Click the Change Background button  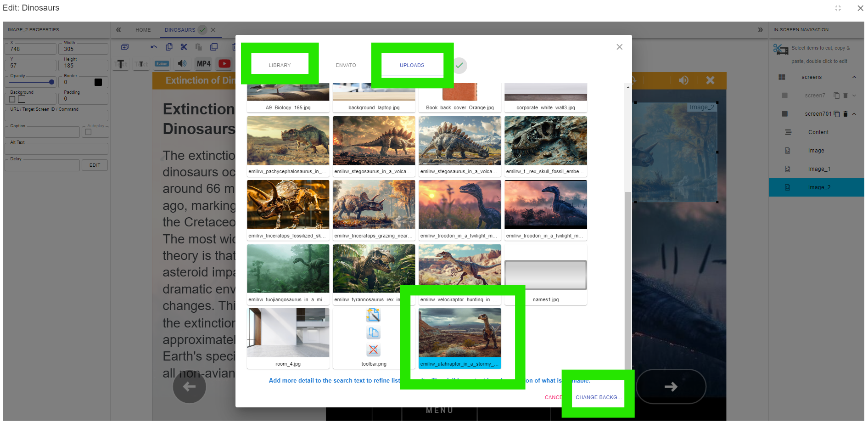tap(598, 397)
